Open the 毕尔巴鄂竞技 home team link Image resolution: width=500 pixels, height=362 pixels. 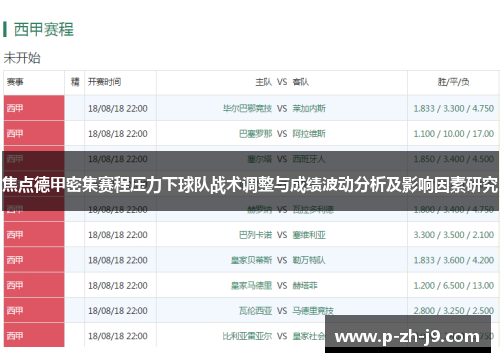coord(247,108)
